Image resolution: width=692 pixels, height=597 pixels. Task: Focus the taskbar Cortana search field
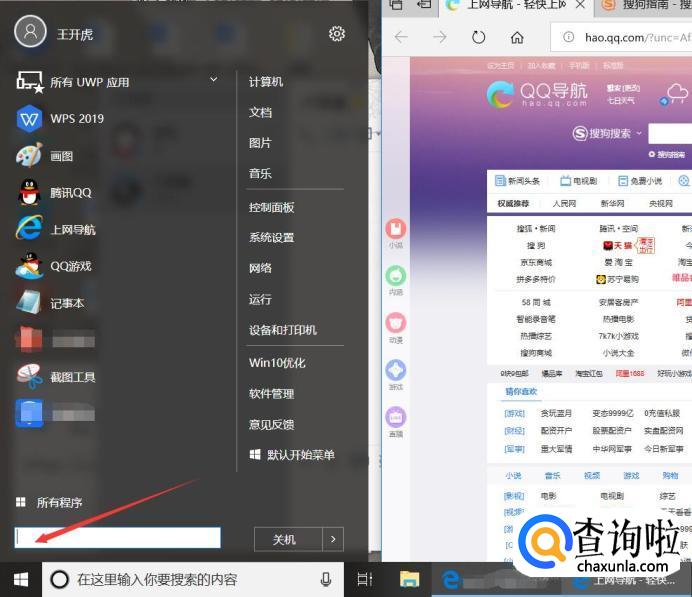(x=193, y=579)
